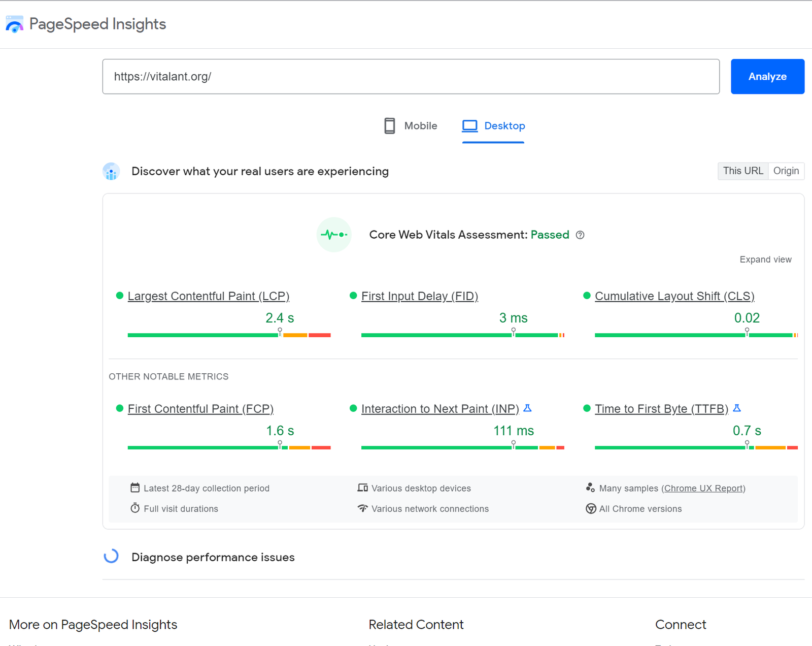Click More on PageSpeed Insights footer heading
This screenshot has height=646, width=812.
click(x=93, y=625)
